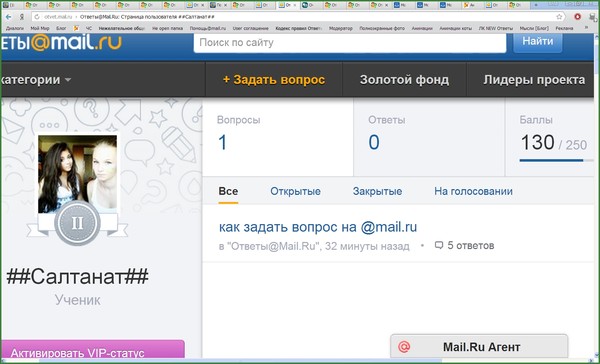Click the browser back arrow

click(x=8, y=17)
